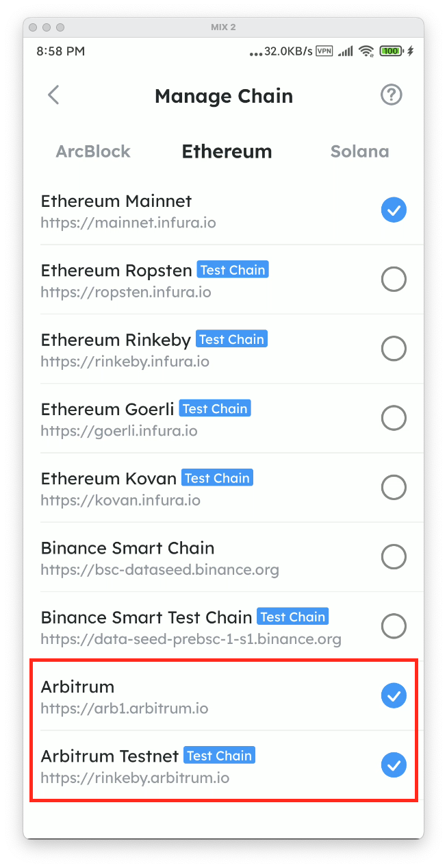Enable the Ethereum Goerli test chain
Screen dimensions: 447x868
click(394, 418)
